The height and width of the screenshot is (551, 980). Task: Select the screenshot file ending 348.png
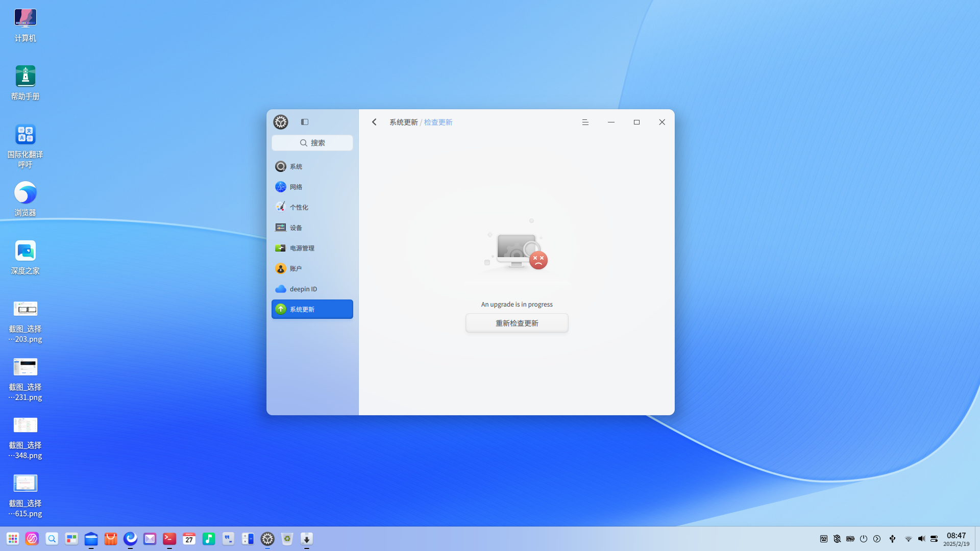(25, 438)
